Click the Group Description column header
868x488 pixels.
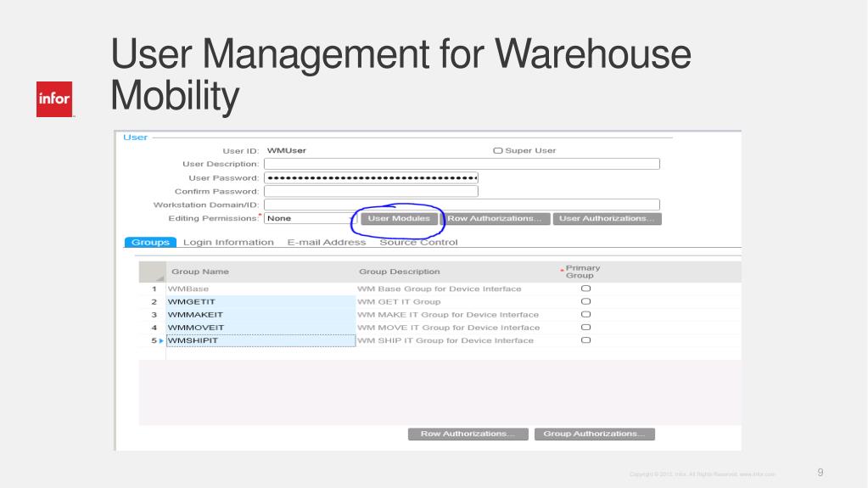point(454,272)
